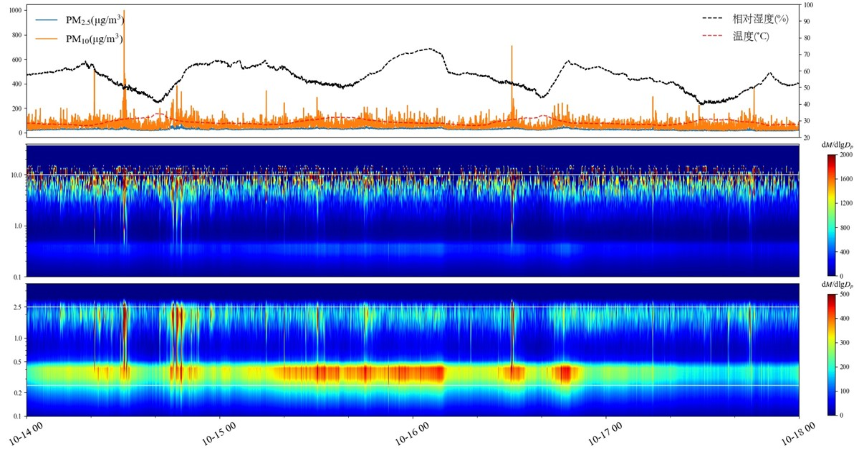Click the 2.5 tick on bottom heatmap axis

point(16,307)
